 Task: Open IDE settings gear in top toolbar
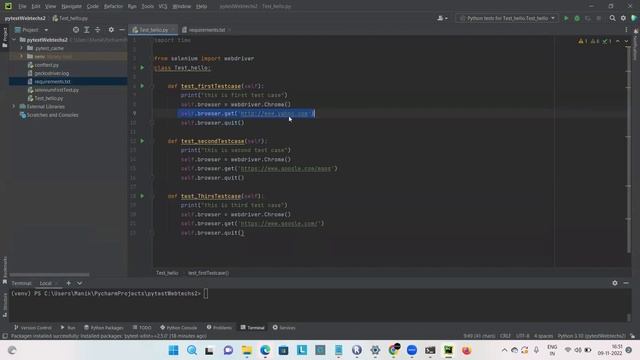(x=623, y=18)
